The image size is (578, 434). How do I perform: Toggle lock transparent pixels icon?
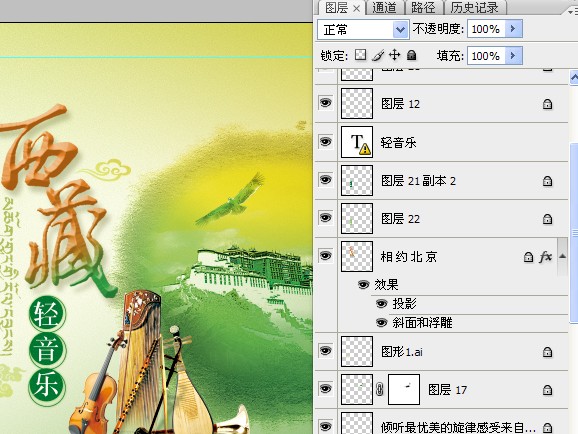point(360,55)
